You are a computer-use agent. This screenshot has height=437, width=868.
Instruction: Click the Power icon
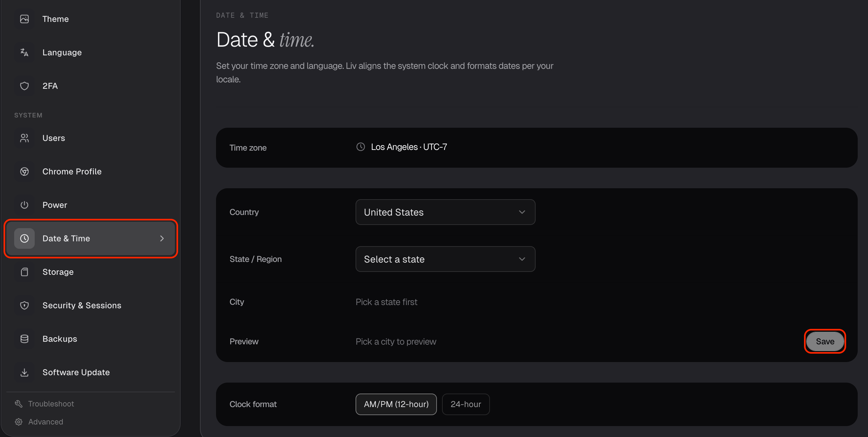click(24, 205)
